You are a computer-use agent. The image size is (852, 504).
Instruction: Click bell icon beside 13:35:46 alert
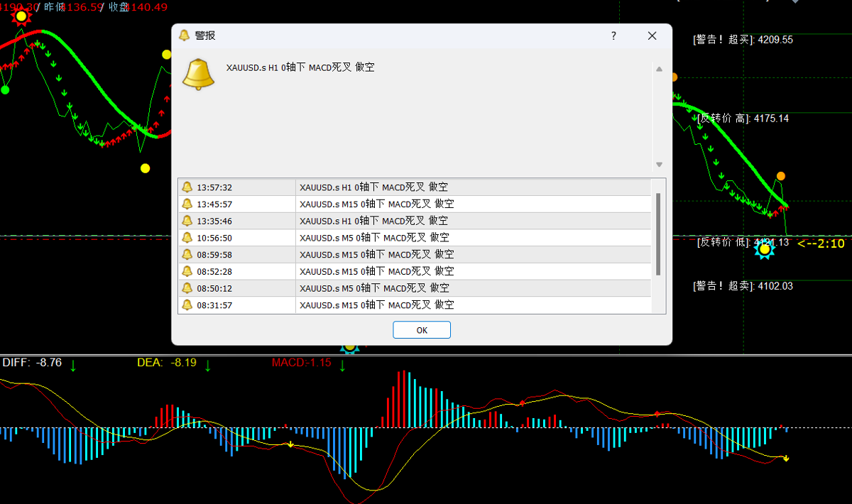pyautogui.click(x=187, y=221)
